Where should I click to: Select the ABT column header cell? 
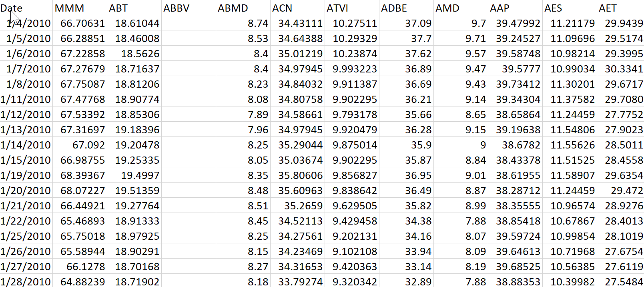tap(134, 8)
